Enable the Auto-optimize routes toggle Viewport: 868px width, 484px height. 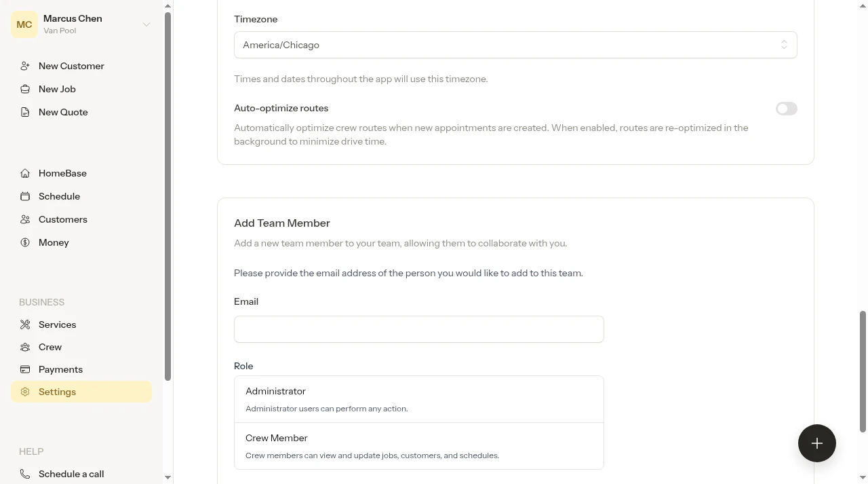click(x=787, y=109)
